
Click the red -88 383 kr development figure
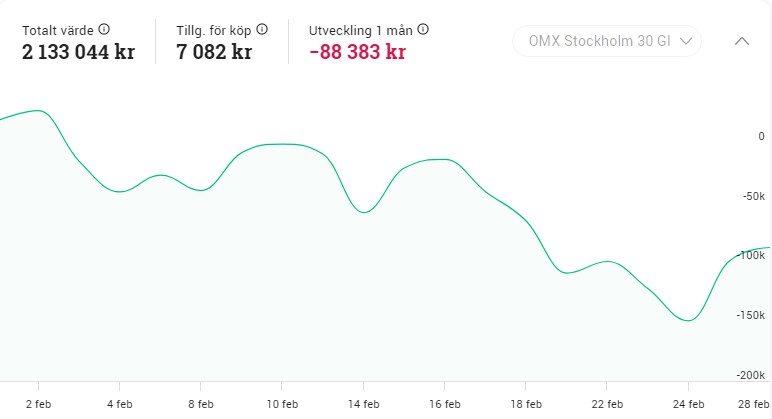357,52
